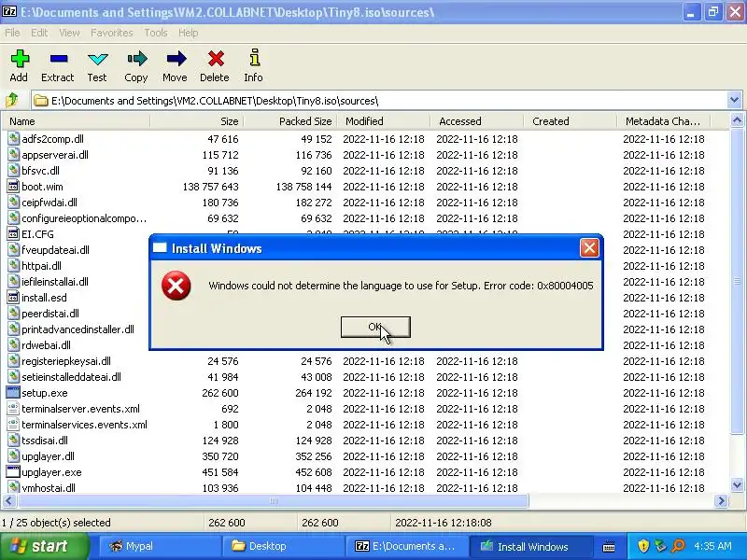Click the upglayer.exe file icon
This screenshot has width=747, height=560.
tap(13, 472)
